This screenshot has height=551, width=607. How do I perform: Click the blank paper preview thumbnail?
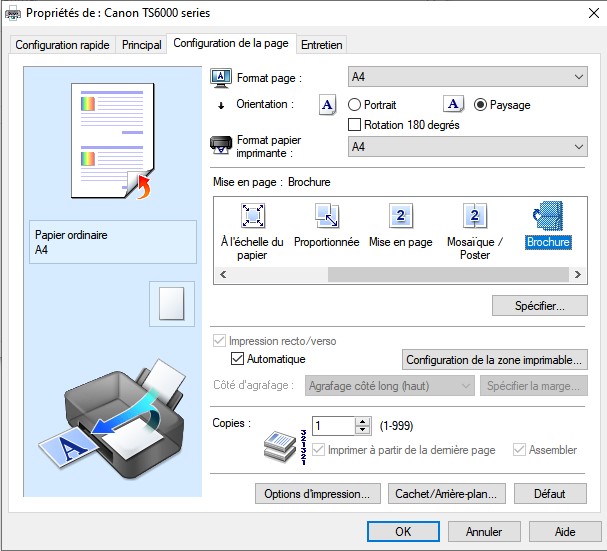coord(171,304)
